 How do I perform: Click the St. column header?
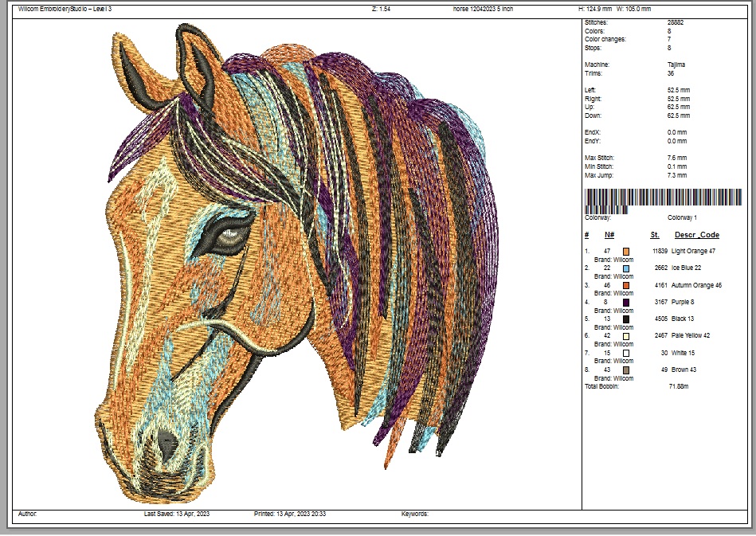pyautogui.click(x=655, y=235)
